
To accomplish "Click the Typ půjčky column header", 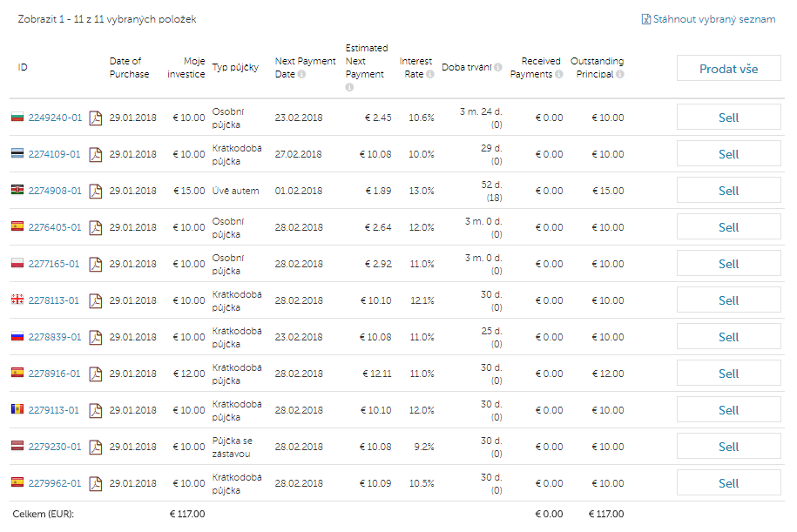I will pos(235,68).
